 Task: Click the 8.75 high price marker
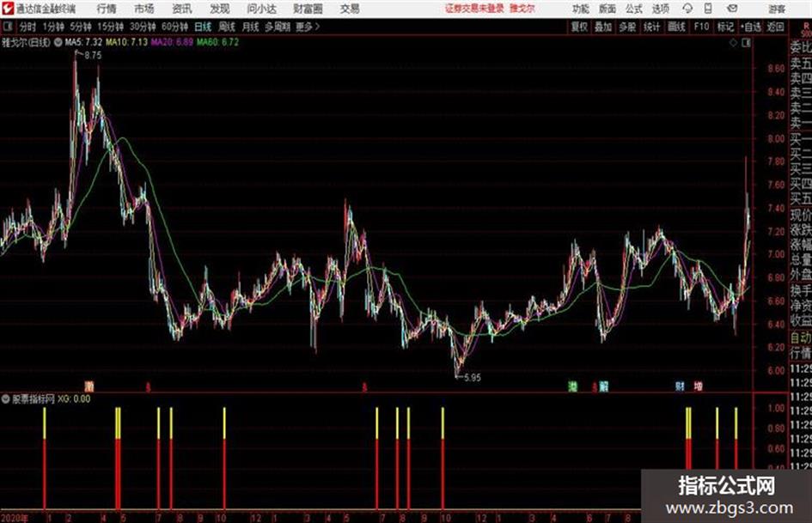coord(93,56)
